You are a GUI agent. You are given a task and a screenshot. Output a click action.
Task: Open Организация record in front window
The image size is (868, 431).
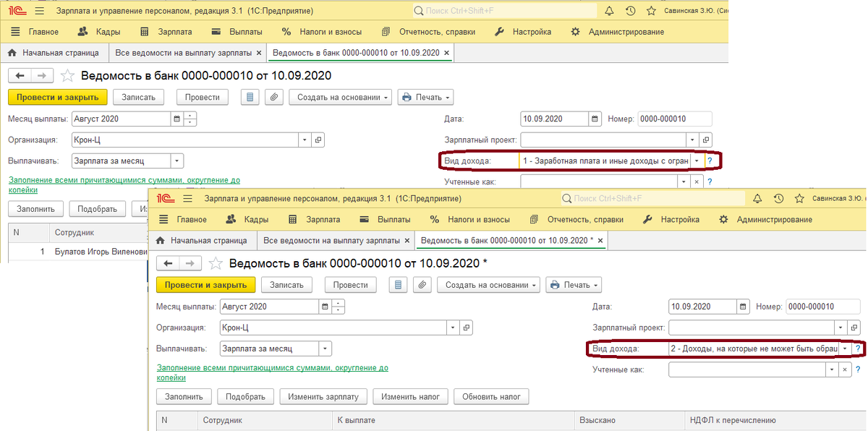467,328
